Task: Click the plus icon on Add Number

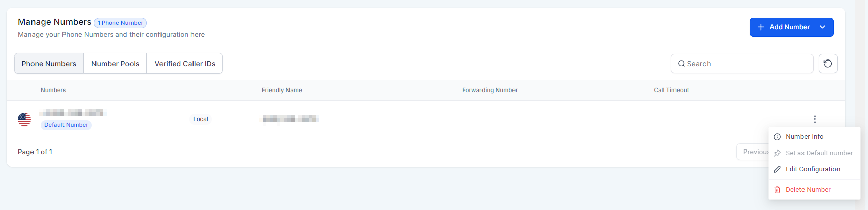Action: coord(761,27)
